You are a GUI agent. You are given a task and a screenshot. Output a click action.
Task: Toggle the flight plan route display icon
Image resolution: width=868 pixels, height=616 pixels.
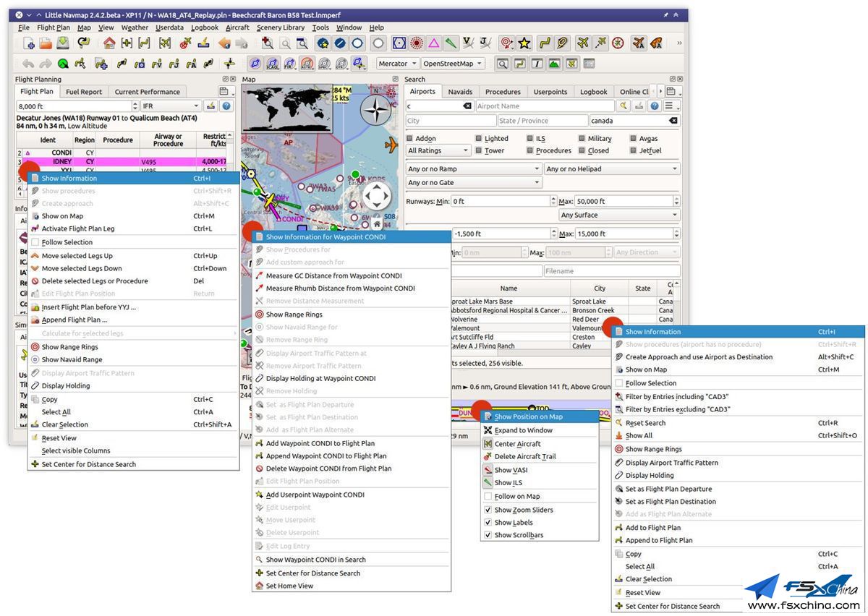[x=545, y=43]
